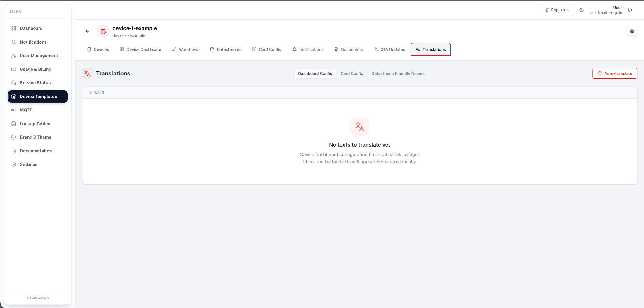The width and height of the screenshot is (644, 308).
Task: Click the Datastreams tab database icon
Action: [x=212, y=49]
